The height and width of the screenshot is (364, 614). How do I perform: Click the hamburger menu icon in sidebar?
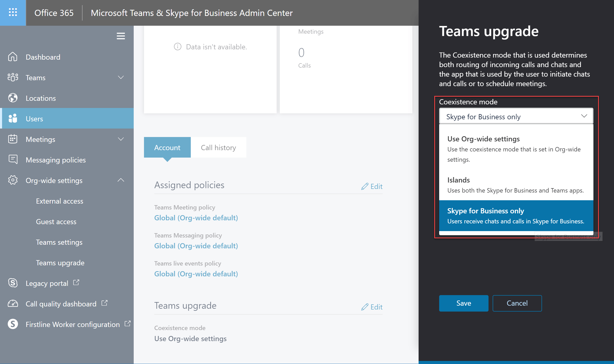coord(121,36)
